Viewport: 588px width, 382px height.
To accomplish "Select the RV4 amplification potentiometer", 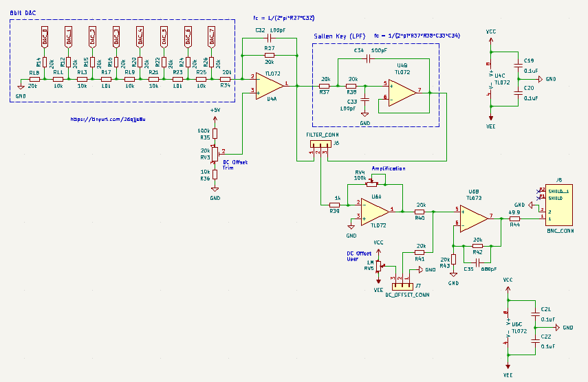I will tap(372, 183).
